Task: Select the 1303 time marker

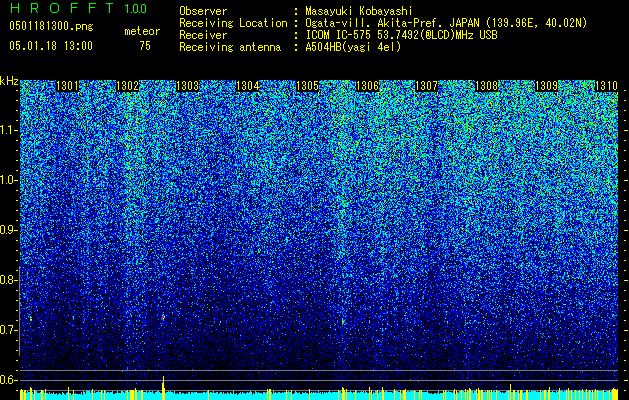Action: pyautogui.click(x=187, y=86)
